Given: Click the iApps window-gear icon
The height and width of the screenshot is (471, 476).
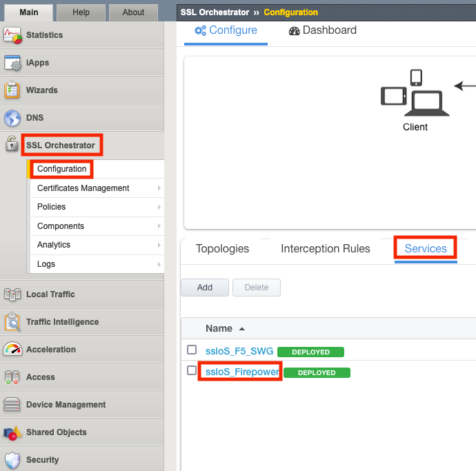Looking at the screenshot, I should (12, 63).
